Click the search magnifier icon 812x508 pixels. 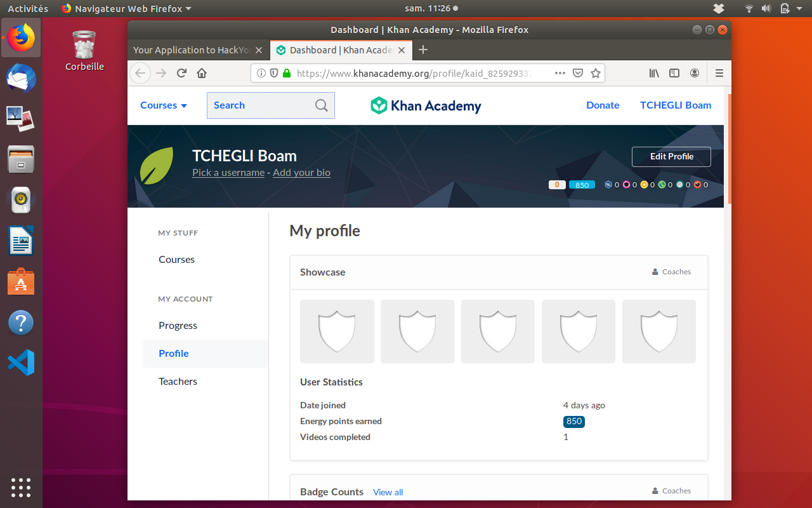tap(322, 105)
